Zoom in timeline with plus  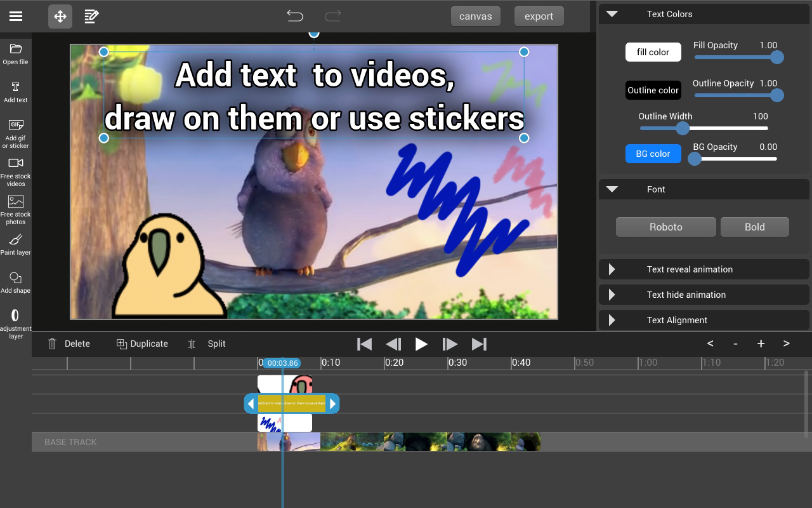tap(761, 344)
